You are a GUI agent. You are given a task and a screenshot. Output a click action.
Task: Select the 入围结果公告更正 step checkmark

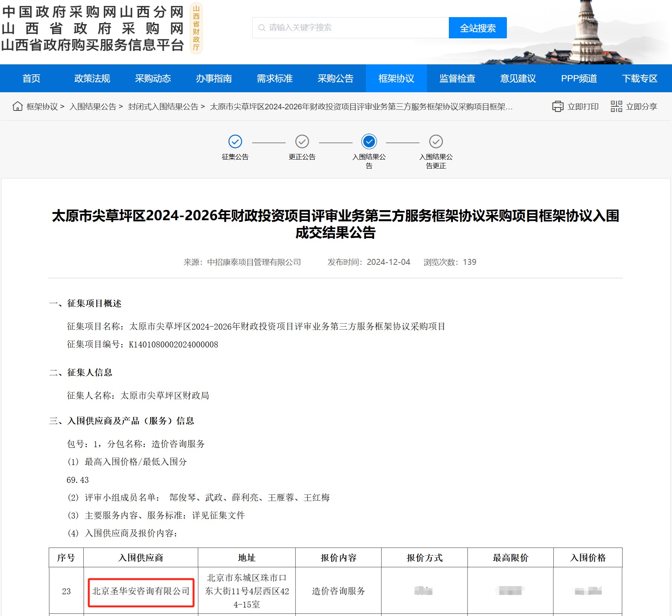pyautogui.click(x=436, y=141)
